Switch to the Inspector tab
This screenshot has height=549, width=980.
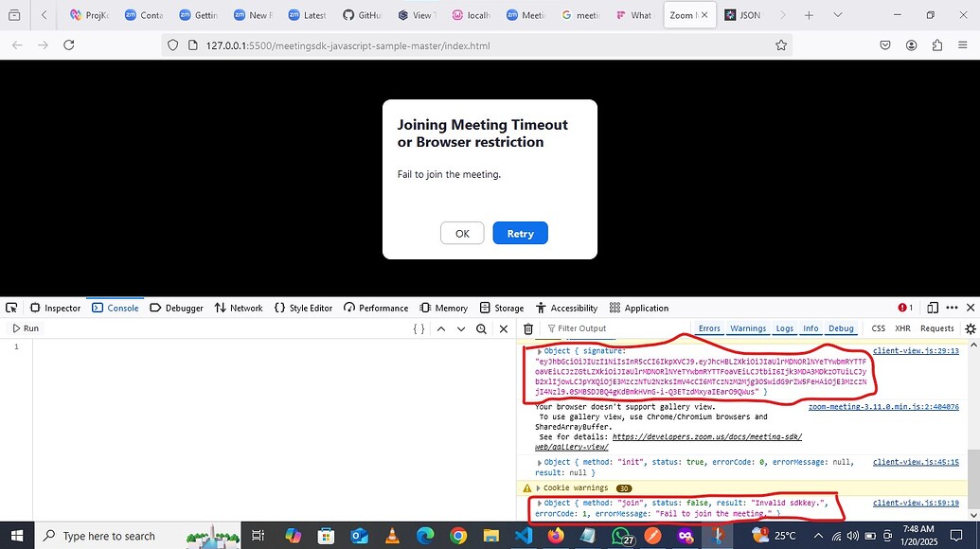pyautogui.click(x=57, y=308)
